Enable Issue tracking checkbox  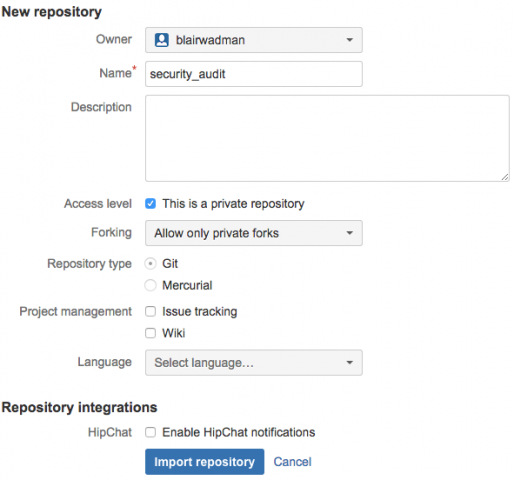[x=150, y=311]
